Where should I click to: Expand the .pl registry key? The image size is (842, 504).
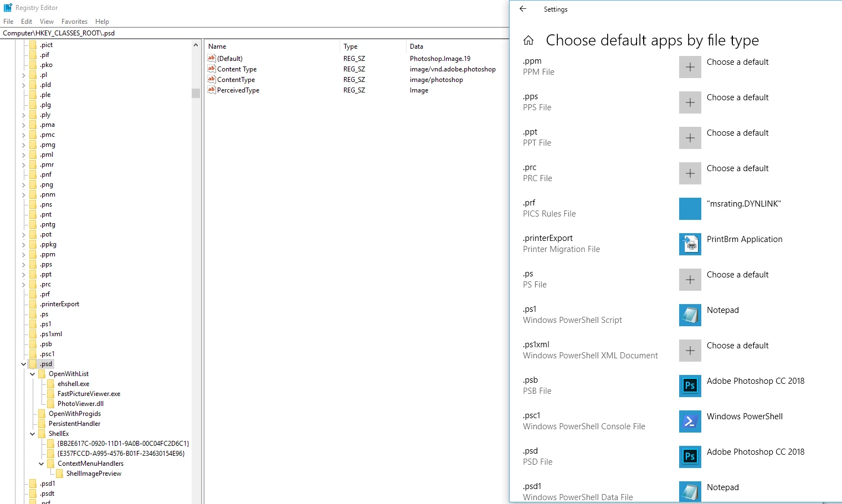coord(23,75)
